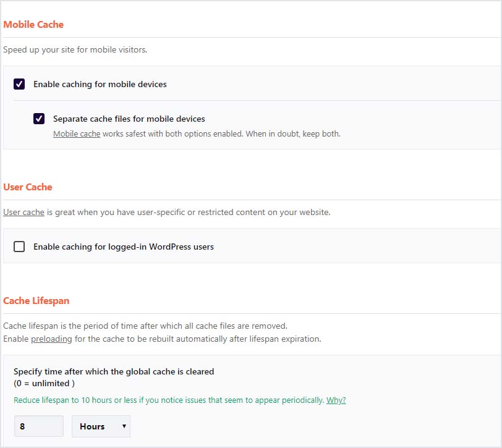Enable caching for logged-in WordPress users
Screen dimensions: 502x448
click(x=19, y=247)
